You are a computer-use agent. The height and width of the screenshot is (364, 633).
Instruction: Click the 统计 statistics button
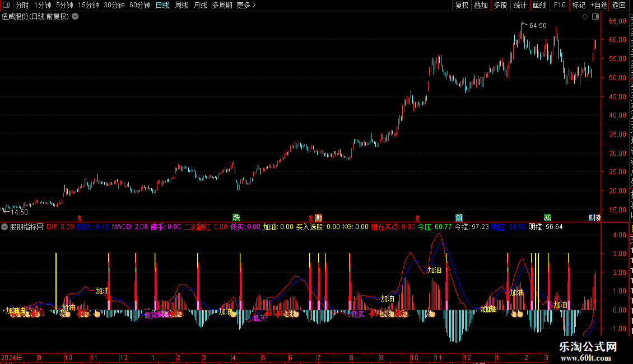pos(519,5)
